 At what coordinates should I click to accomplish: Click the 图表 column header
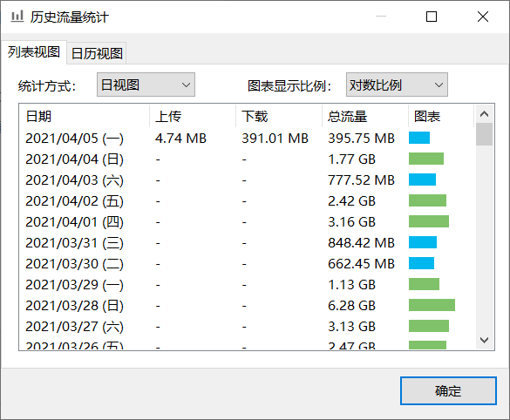coord(441,117)
